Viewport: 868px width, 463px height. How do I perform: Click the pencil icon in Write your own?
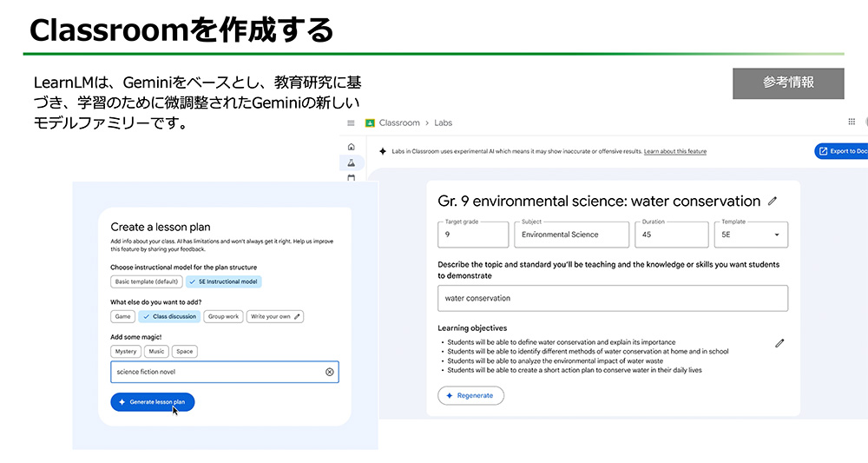(x=297, y=317)
